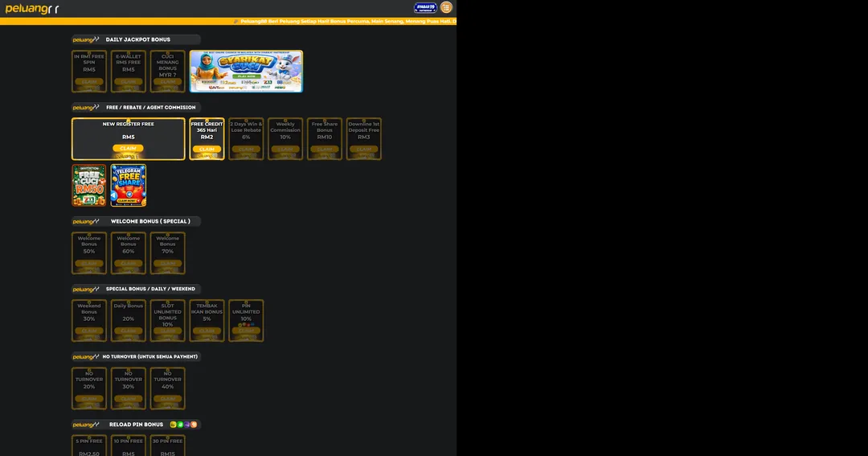This screenshot has height=456, width=868.
Task: Select the 30 PIN FREE RM15 card
Action: 168,446
